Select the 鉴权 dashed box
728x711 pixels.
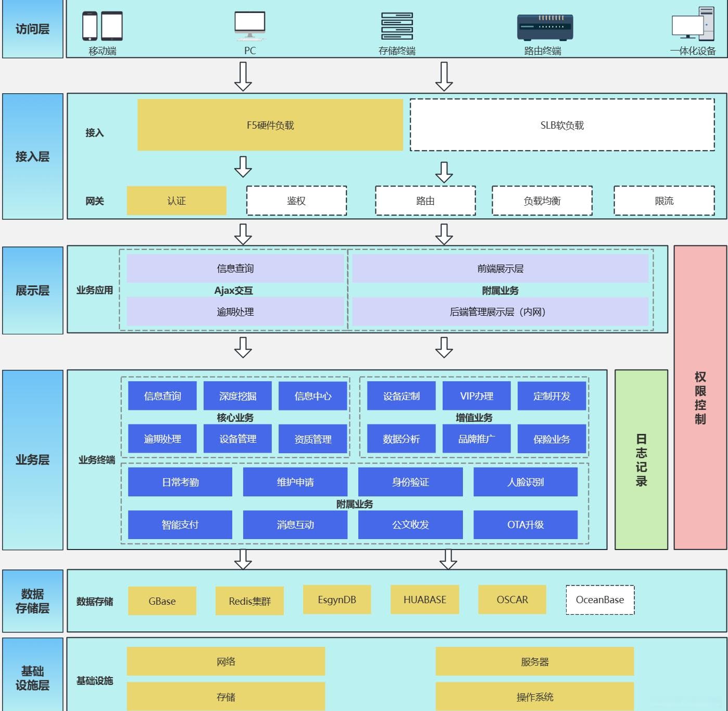(x=296, y=201)
